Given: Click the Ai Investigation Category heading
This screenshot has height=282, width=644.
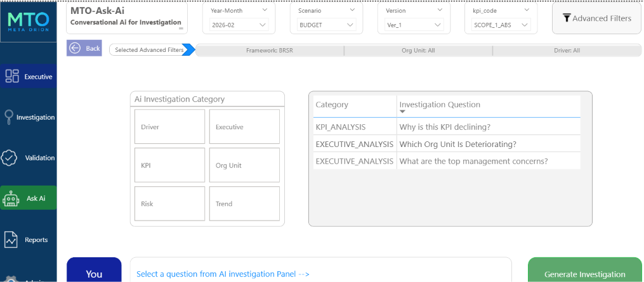Looking at the screenshot, I should tap(180, 99).
